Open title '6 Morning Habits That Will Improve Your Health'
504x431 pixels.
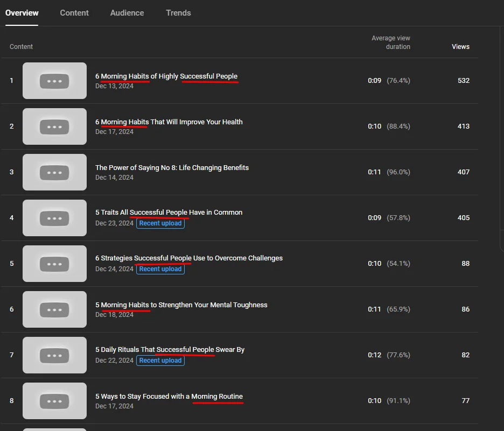point(169,122)
